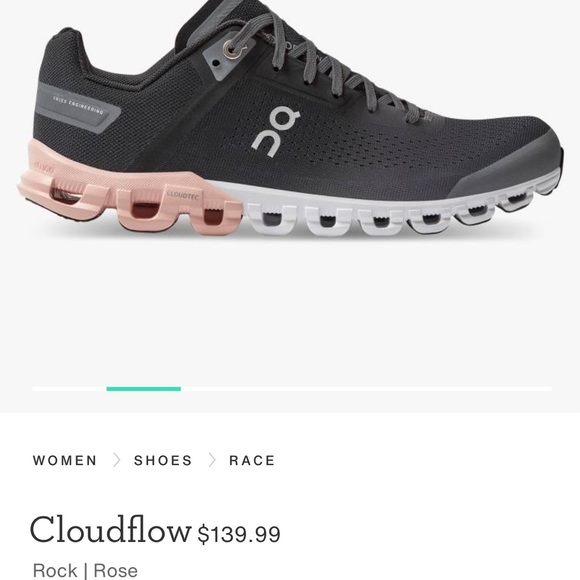The height and width of the screenshot is (580, 580).
Task: Select the RACE breadcrumb link
Action: click(252, 461)
